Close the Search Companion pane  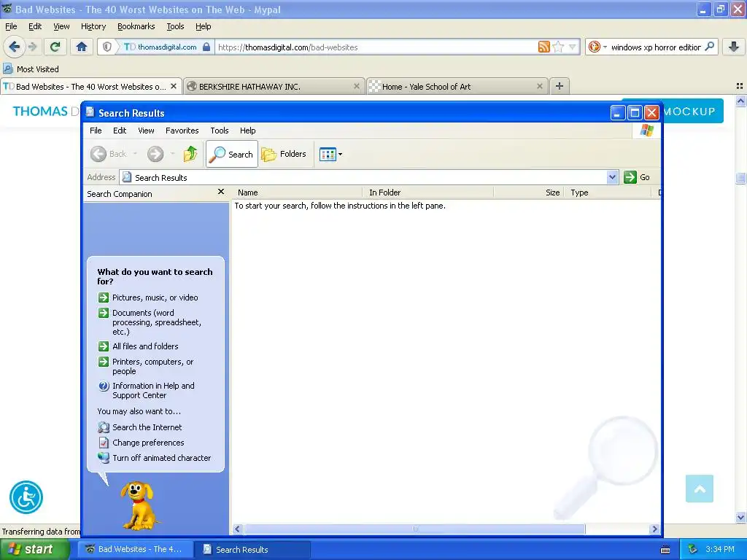tap(220, 192)
